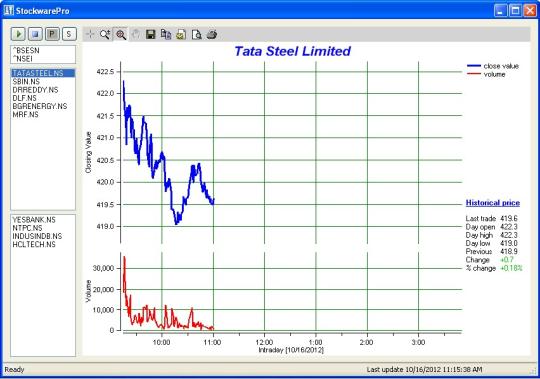Click the green play start button
Viewport: 540px width, 379px height.
pyautogui.click(x=19, y=34)
